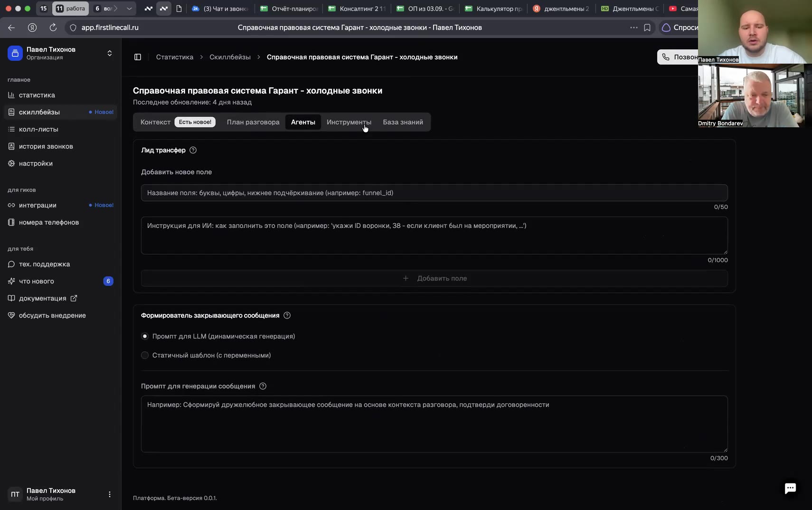Click Добавить поле button

pyautogui.click(x=434, y=278)
